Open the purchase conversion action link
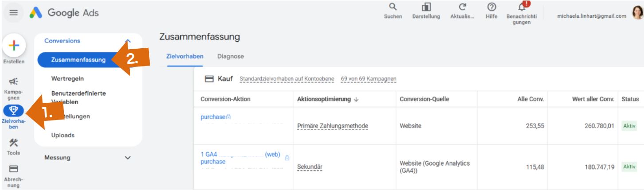This screenshot has width=644, height=190. [213, 117]
